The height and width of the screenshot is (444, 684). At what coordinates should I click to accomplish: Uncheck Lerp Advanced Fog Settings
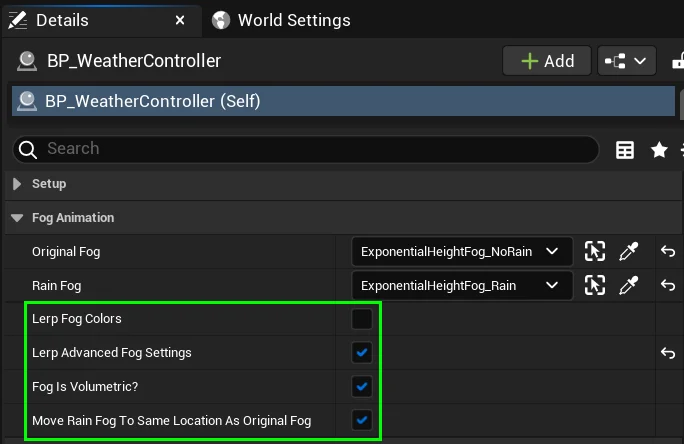point(362,353)
